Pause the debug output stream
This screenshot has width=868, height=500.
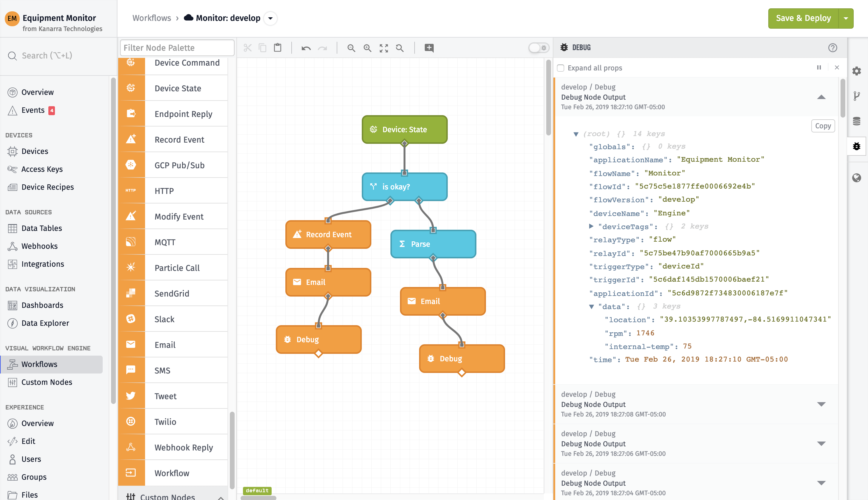pyautogui.click(x=819, y=68)
